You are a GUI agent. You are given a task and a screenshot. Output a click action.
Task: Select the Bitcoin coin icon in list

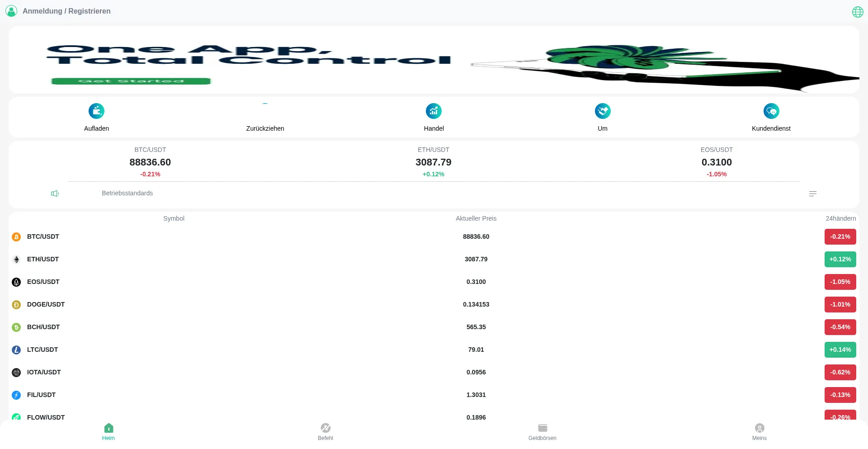pos(16,237)
